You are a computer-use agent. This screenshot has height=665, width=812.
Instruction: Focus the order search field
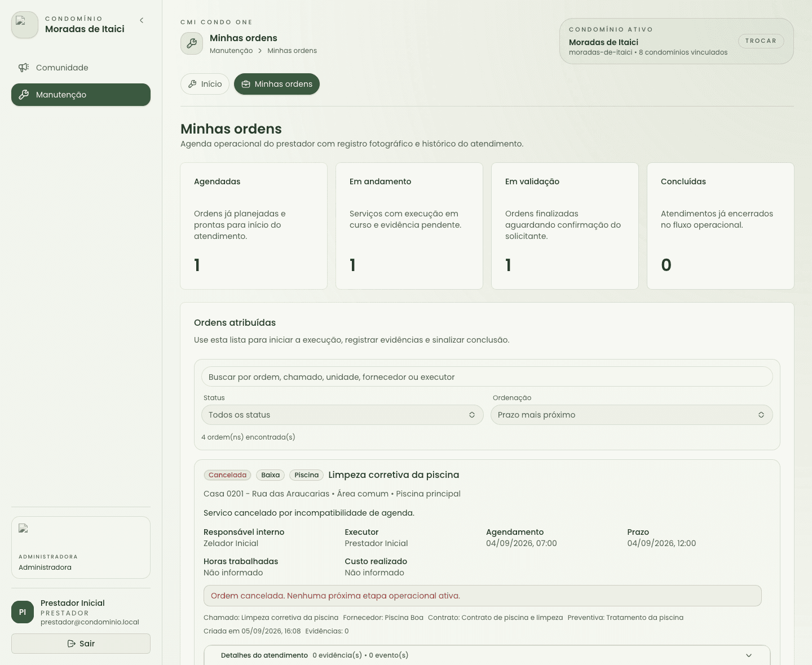(487, 376)
